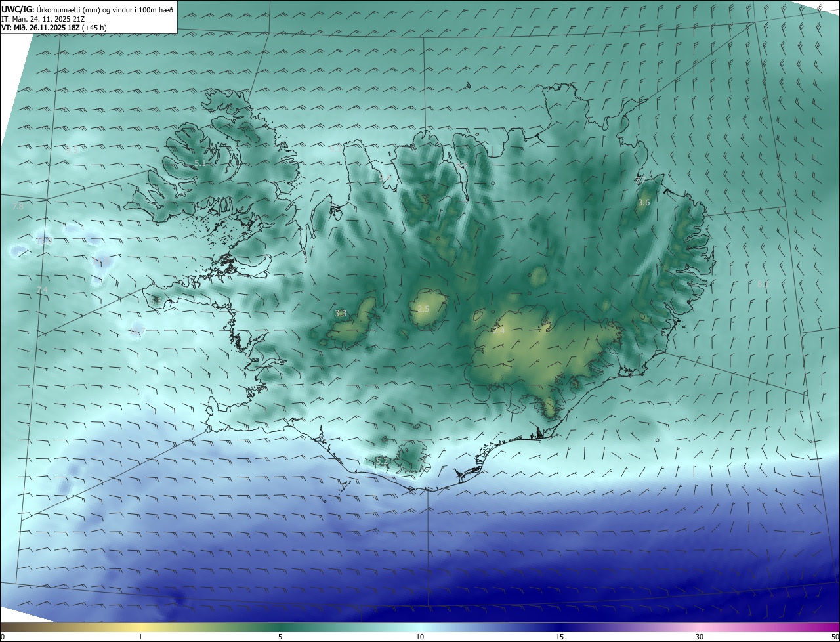The width and height of the screenshot is (840, 642).
Task: Click the colorbar tick label 50
Action: (835, 637)
